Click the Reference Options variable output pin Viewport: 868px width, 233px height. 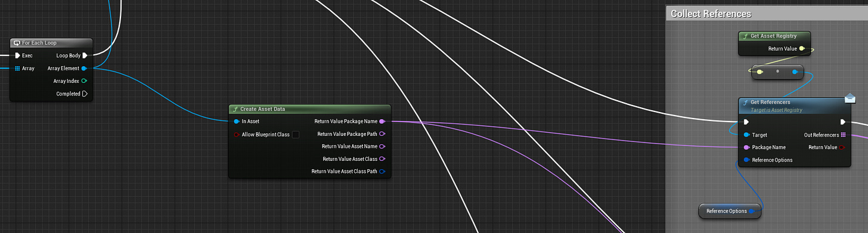(751, 211)
